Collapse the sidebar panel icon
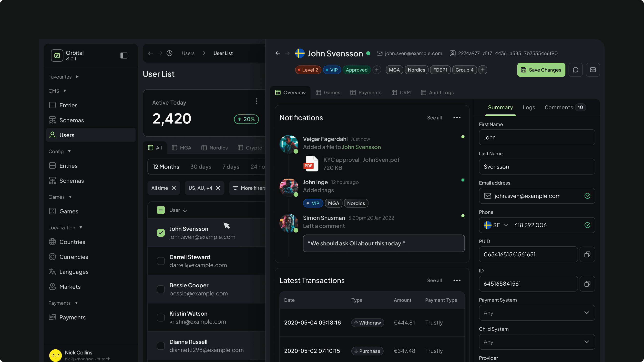Image resolution: width=644 pixels, height=362 pixels. coord(124,55)
